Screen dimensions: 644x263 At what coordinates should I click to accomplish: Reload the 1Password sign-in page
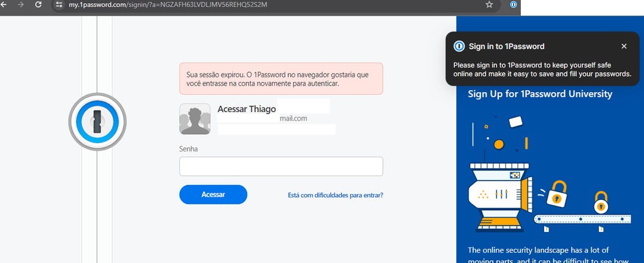(38, 5)
